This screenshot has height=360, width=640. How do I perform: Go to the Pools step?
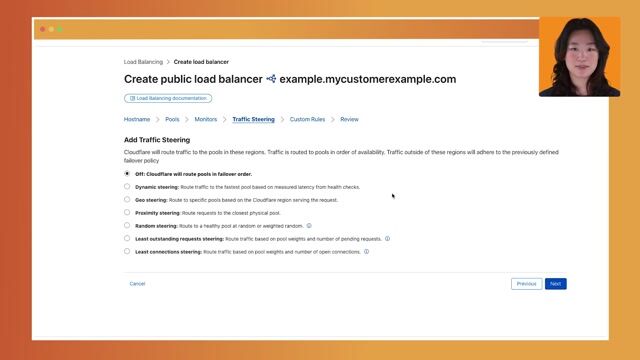pyautogui.click(x=172, y=119)
